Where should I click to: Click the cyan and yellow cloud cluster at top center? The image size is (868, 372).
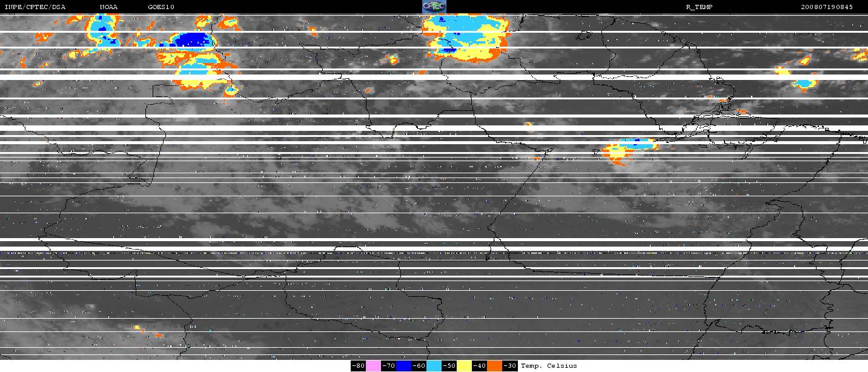pyautogui.click(x=465, y=38)
